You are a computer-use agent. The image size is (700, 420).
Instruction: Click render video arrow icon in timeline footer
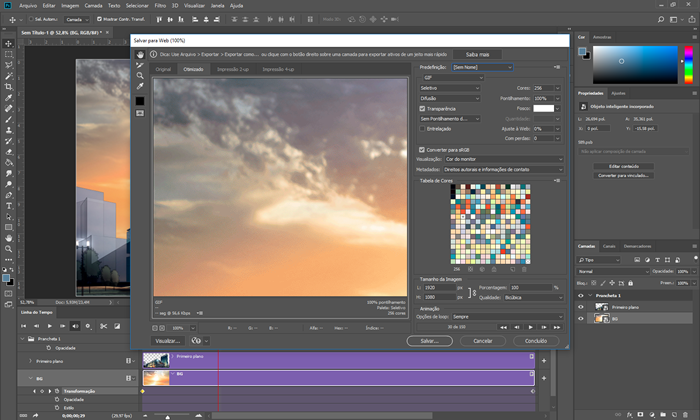pos(35,415)
